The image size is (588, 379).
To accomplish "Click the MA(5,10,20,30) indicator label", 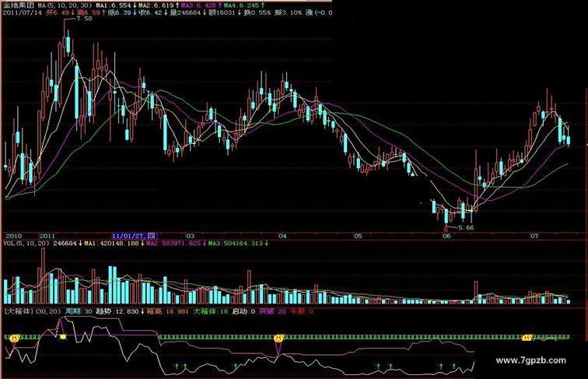I will 65,5.
